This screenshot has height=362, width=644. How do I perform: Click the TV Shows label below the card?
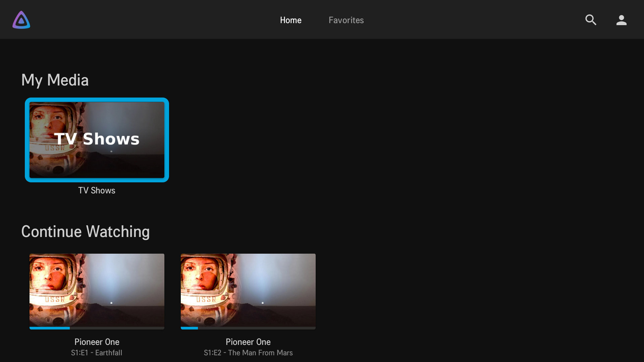[97, 190]
